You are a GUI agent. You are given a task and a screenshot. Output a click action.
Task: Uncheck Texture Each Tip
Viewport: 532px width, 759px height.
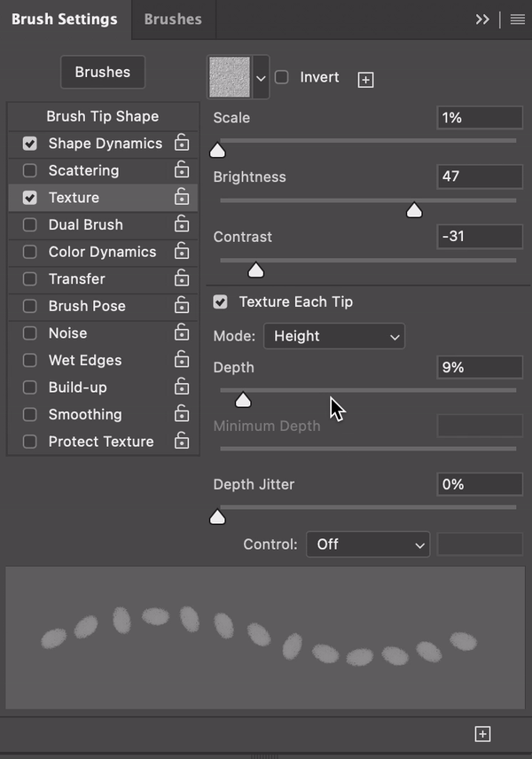(221, 302)
